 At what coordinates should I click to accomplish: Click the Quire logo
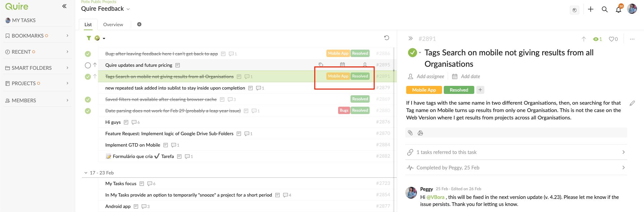pyautogui.click(x=17, y=6)
